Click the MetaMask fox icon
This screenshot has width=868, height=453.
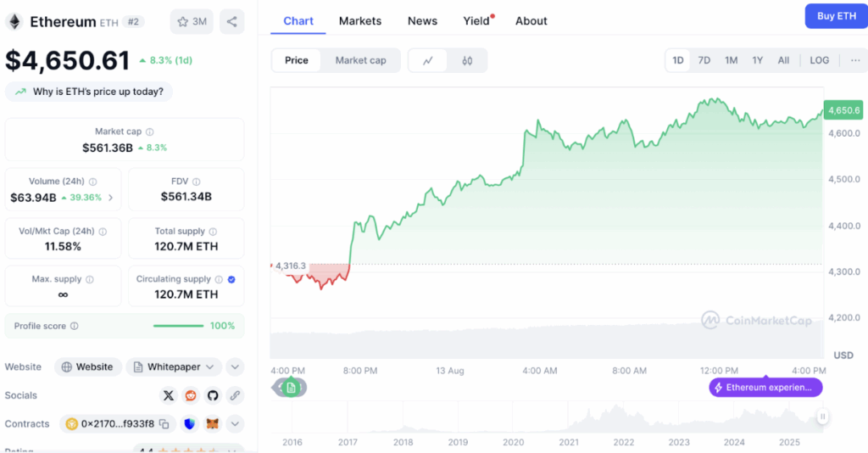[x=214, y=423]
